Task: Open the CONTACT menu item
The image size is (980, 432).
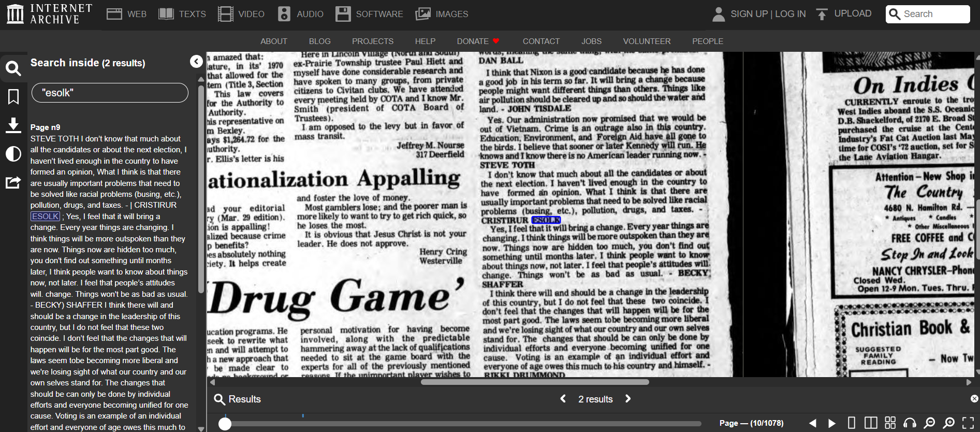Action: [541, 41]
